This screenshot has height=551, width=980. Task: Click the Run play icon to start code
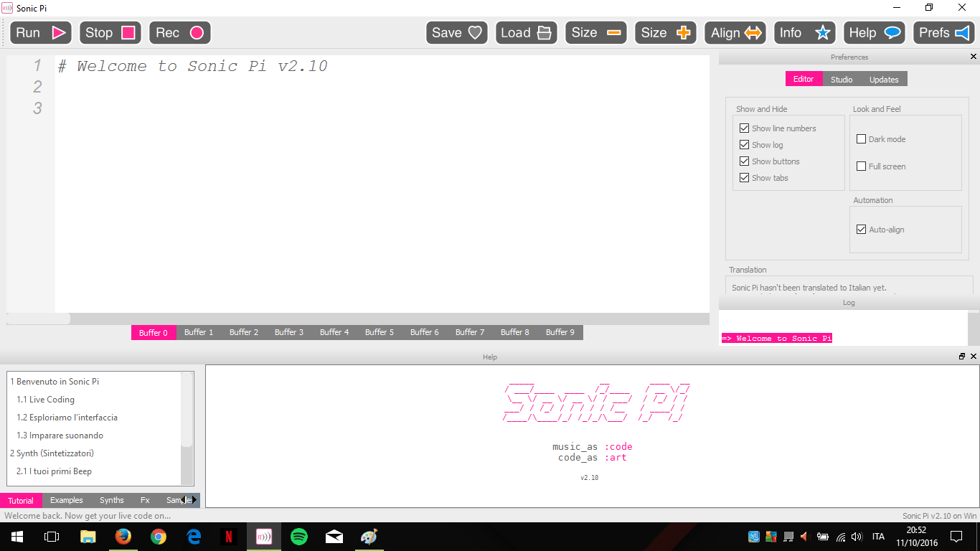pyautogui.click(x=60, y=32)
